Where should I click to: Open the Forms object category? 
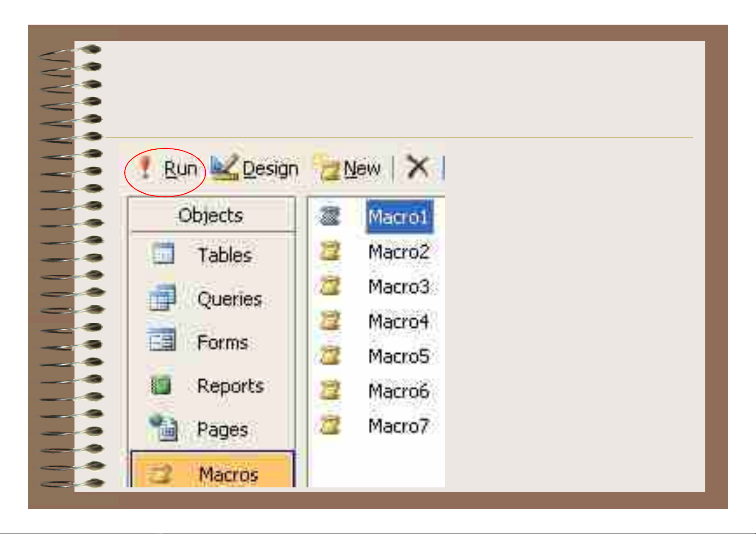222,343
